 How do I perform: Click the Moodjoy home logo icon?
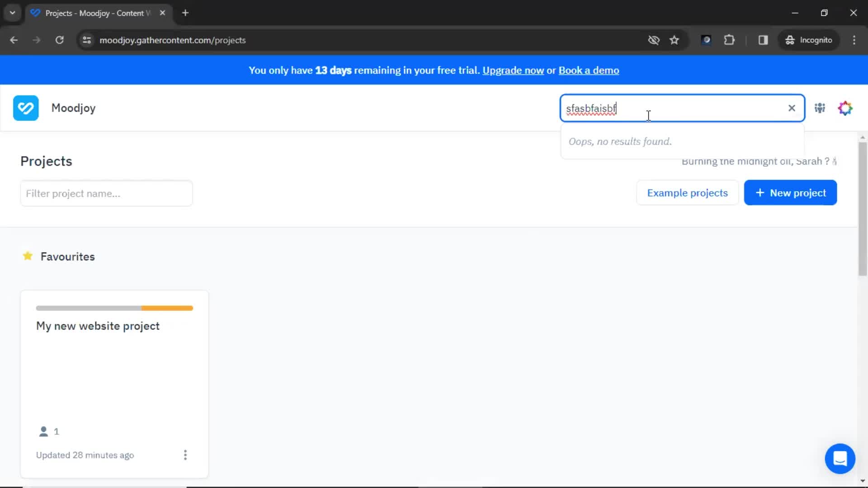point(26,108)
